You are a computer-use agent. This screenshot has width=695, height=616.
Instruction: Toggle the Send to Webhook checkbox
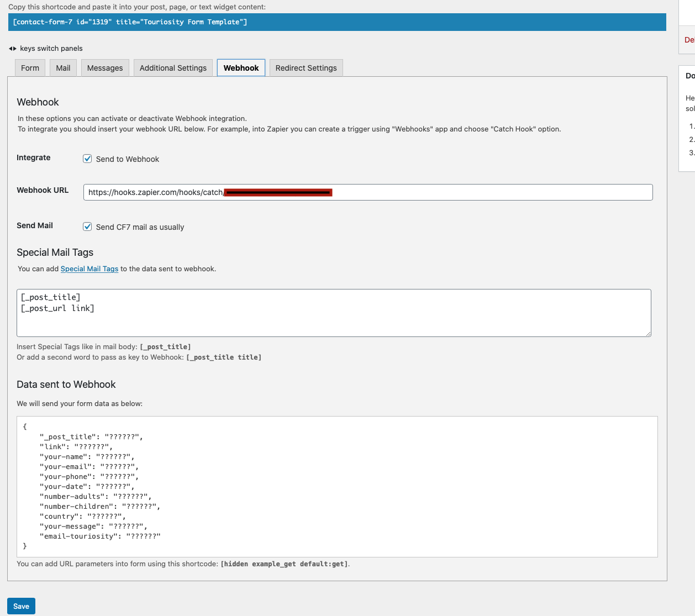pos(87,159)
